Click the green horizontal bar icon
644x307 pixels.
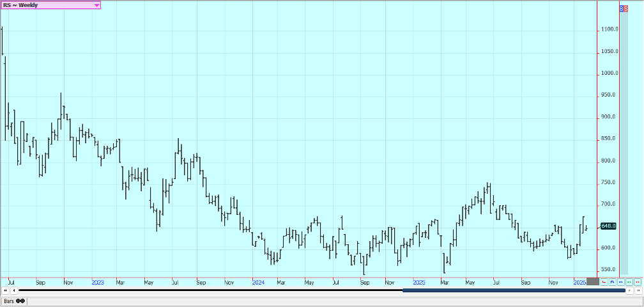click(x=629, y=282)
